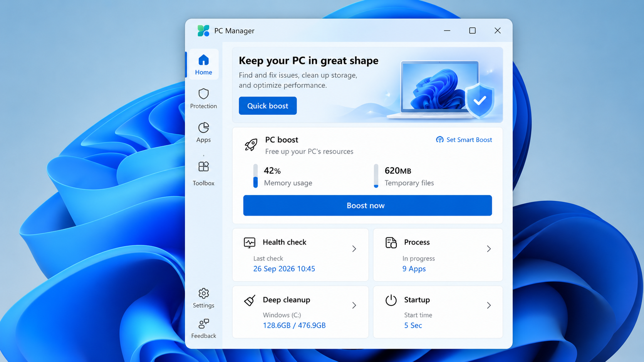
Task: Close the PC Manager window
Action: (x=498, y=31)
